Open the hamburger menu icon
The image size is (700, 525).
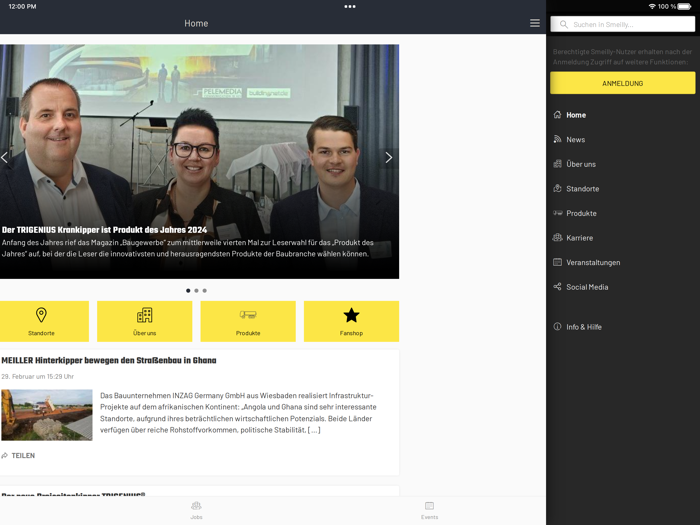(x=534, y=23)
